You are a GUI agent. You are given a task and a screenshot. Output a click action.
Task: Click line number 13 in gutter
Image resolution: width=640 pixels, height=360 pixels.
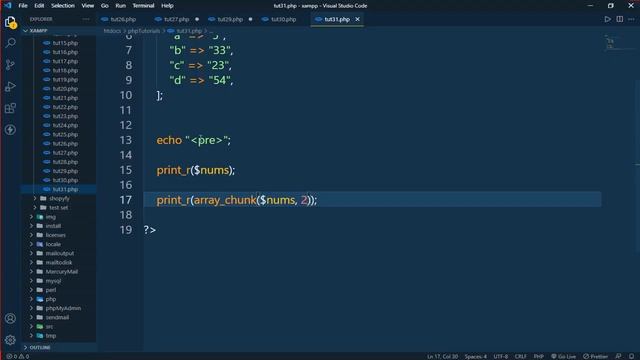tap(126, 140)
